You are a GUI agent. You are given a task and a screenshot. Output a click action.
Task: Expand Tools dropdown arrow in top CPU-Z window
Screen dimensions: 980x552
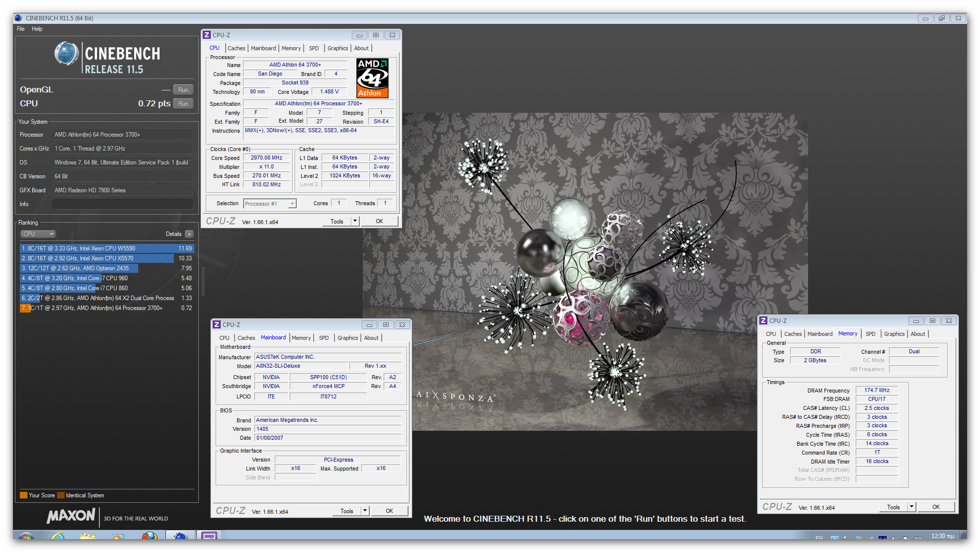click(x=355, y=222)
